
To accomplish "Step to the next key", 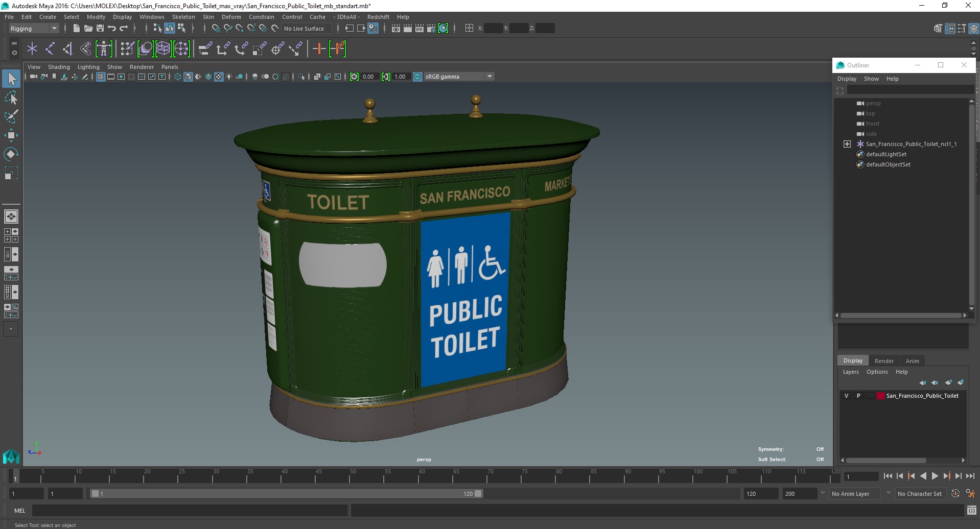I will 946,476.
